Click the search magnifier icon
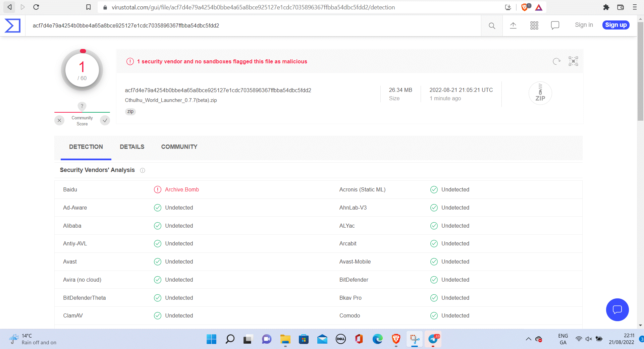644x349 pixels. coord(492,26)
